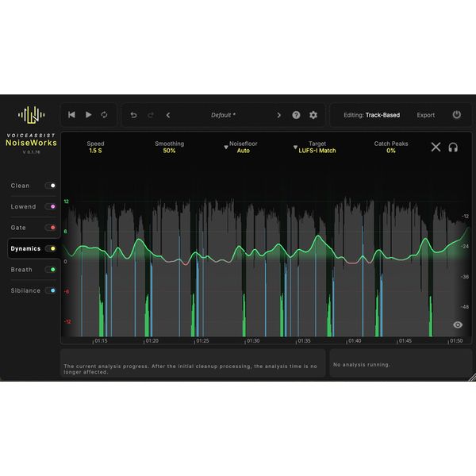Toggle the Sibilance module switch
The height and width of the screenshot is (476, 476).
point(51,290)
